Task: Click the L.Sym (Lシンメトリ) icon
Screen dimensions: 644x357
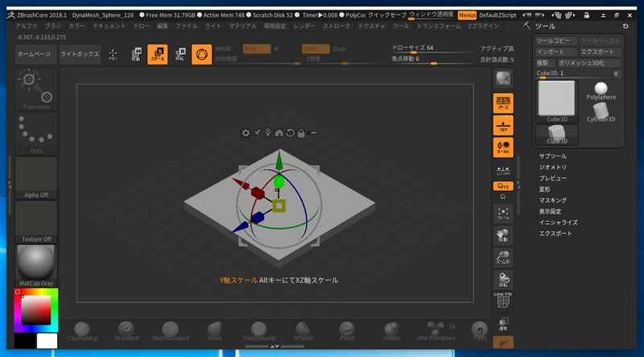Action: click(x=503, y=170)
